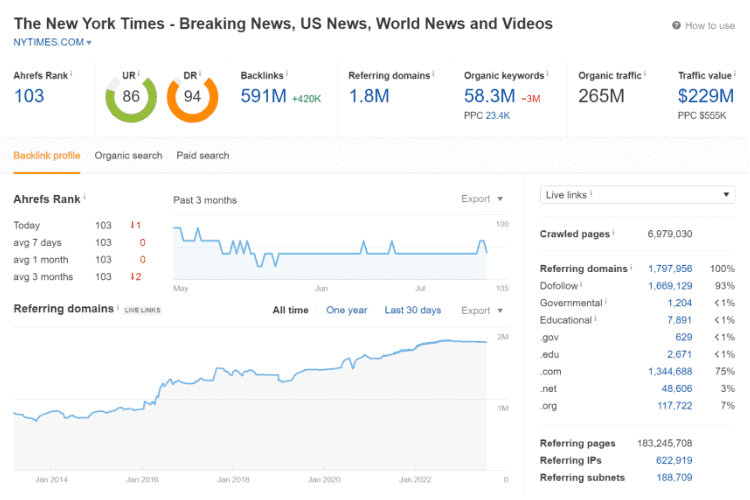Open the 1,344,688 .com domains link

(x=670, y=372)
